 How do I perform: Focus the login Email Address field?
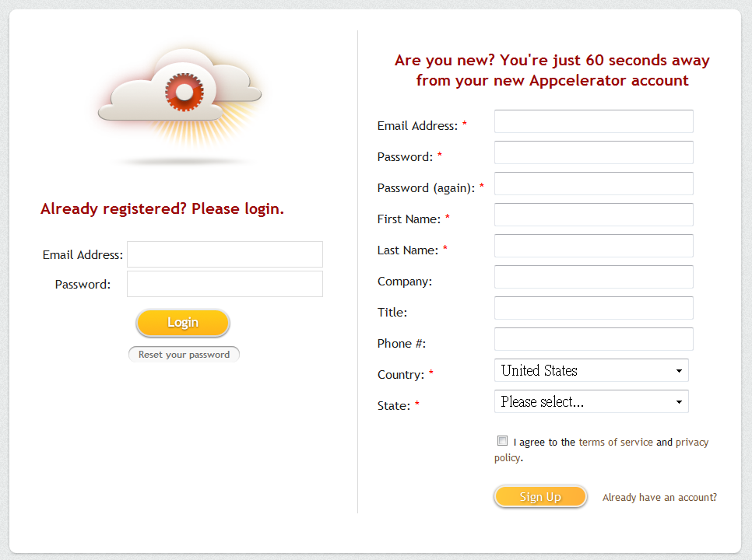click(x=224, y=254)
